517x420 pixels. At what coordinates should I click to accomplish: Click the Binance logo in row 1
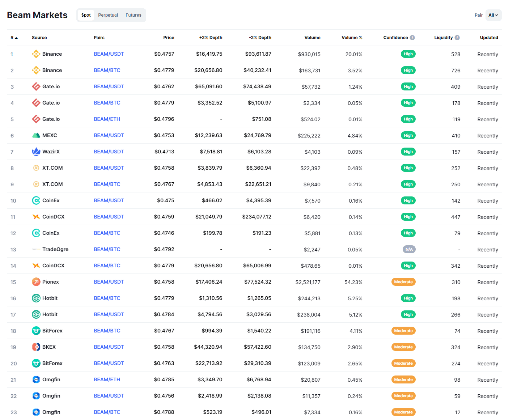[x=36, y=54]
